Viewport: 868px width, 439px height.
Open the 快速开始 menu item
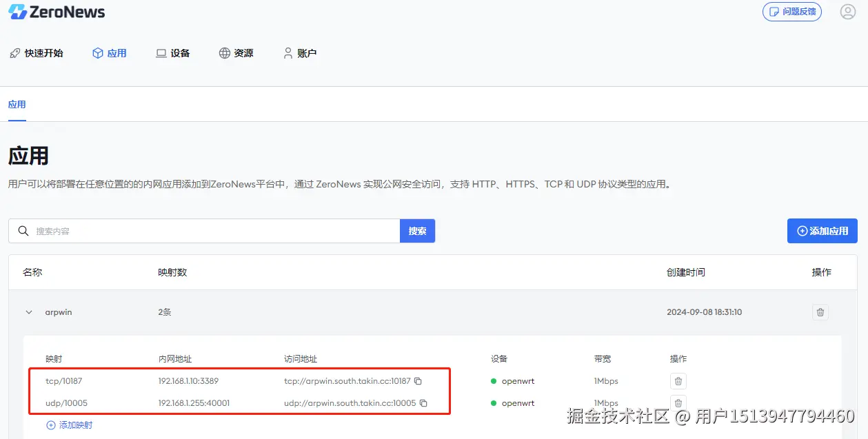[x=37, y=53]
